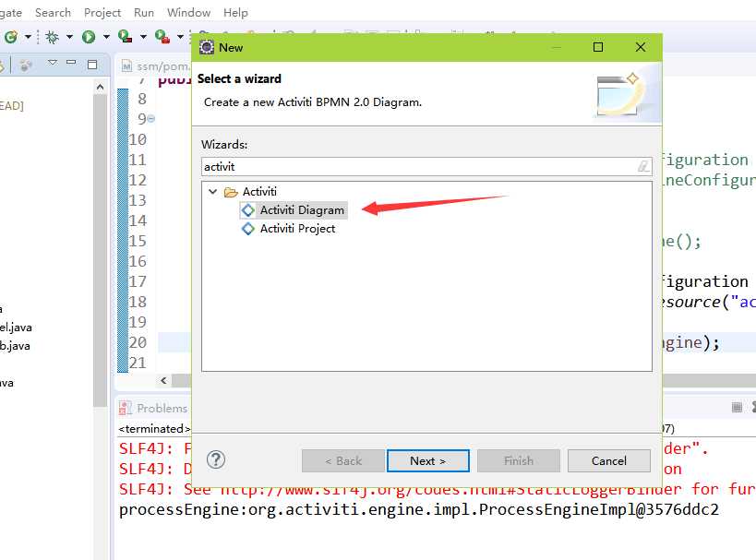Open the Run configurations dropdown arrow
Viewport: 756px width, 560px height.
click(106, 37)
